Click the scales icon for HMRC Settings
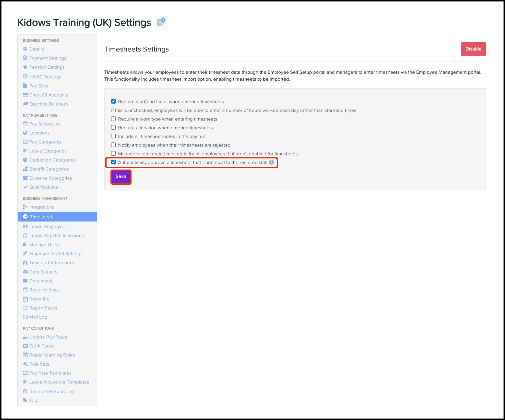This screenshot has height=420, width=505. point(25,76)
